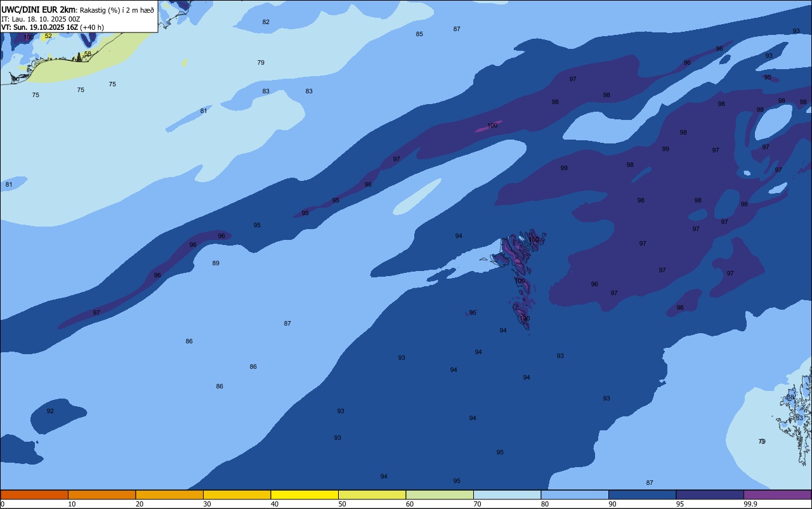Click the light green 60–70 legend swatch

440,494
